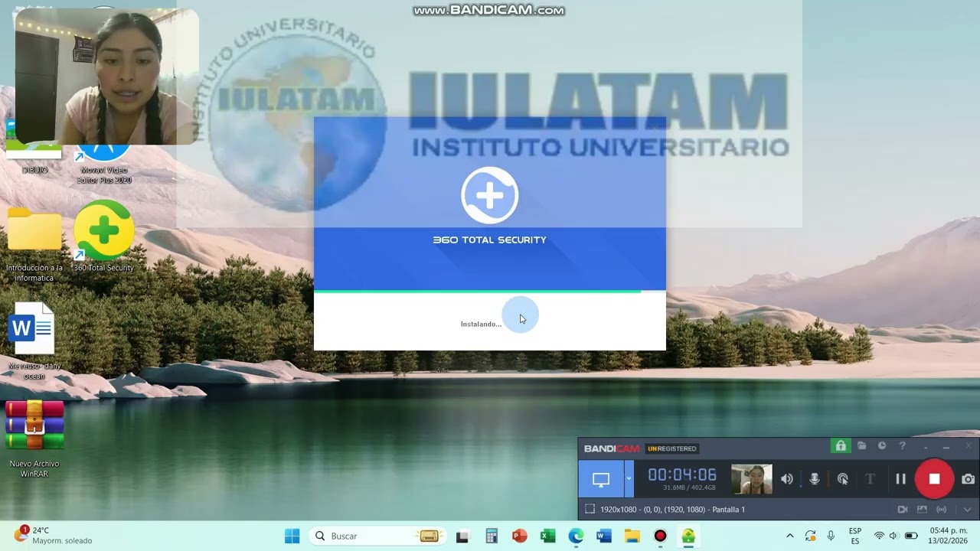Click Bandicam live broadcast signal icon
This screenshot has width=980, height=551.
click(941, 510)
